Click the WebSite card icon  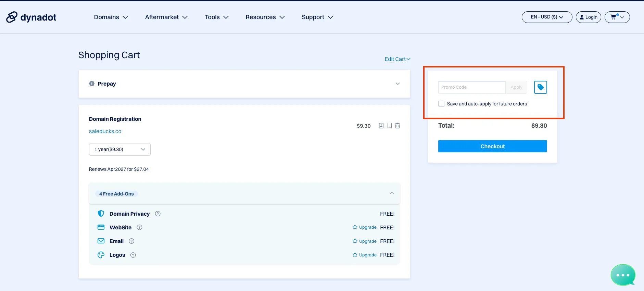[x=101, y=227]
